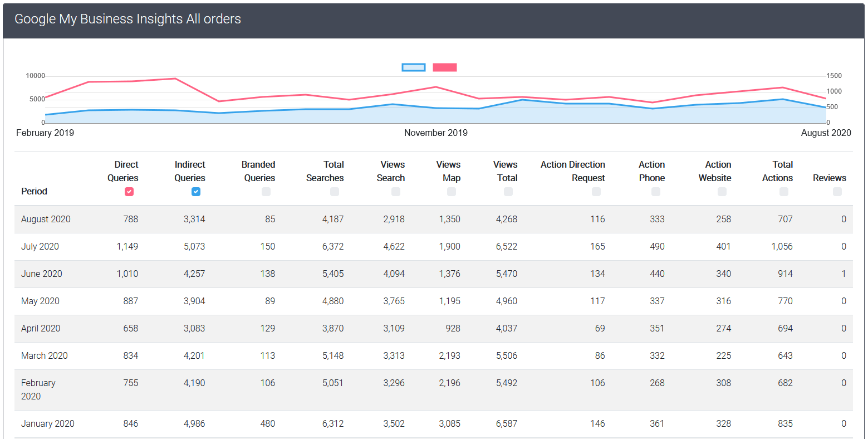Select the April 2020 period cell

click(x=41, y=328)
